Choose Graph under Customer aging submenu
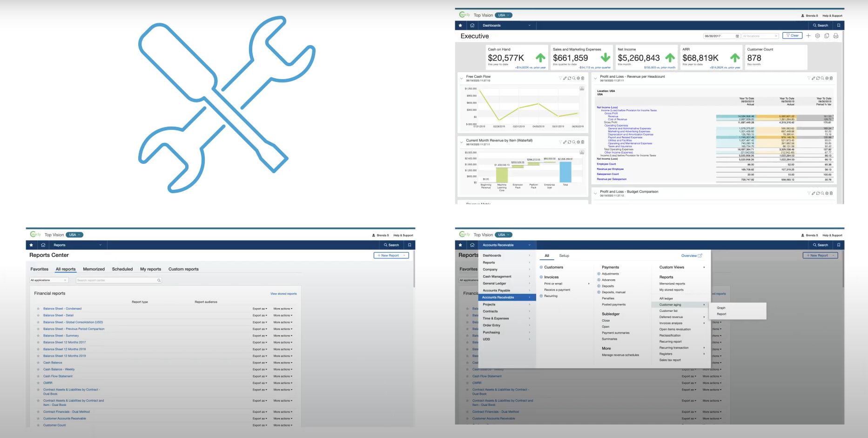 coord(721,308)
